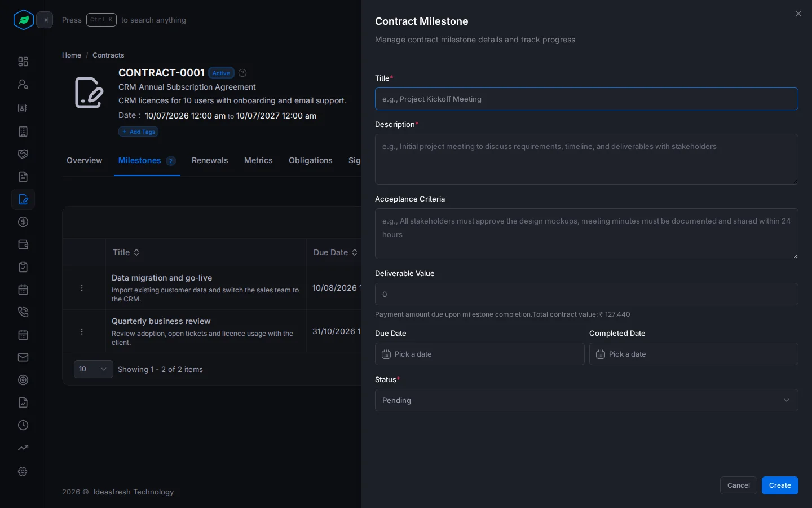
Task: Click the green leaf app logo
Action: tap(24, 20)
